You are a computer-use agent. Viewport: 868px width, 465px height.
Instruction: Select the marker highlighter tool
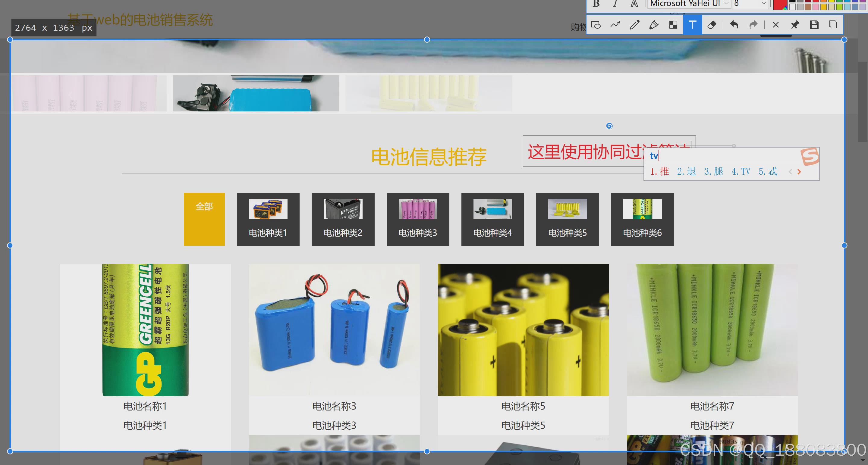[x=654, y=25]
